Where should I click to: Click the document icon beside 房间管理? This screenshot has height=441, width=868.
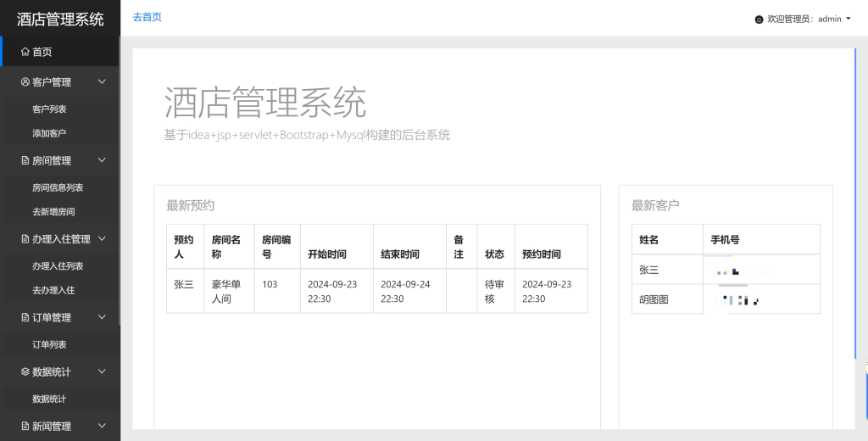coord(25,160)
